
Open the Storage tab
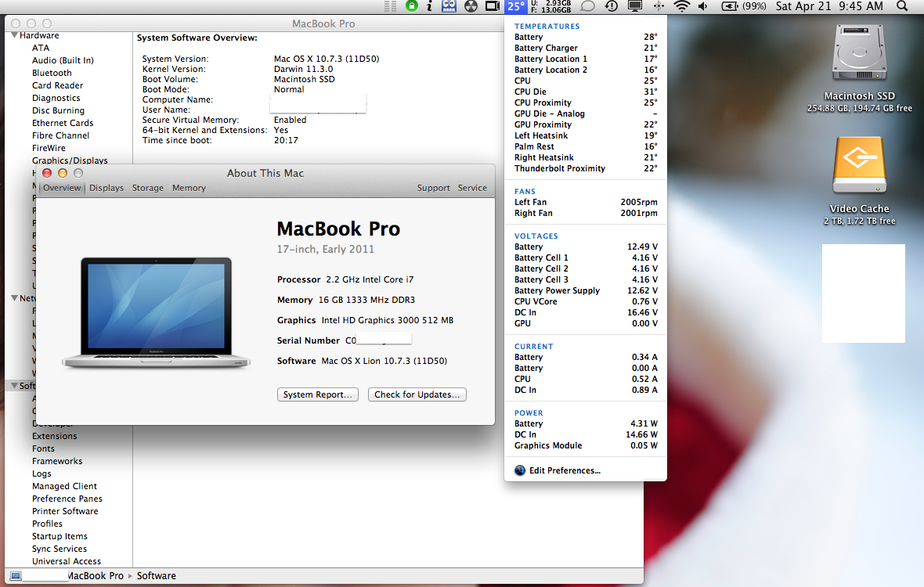[148, 188]
